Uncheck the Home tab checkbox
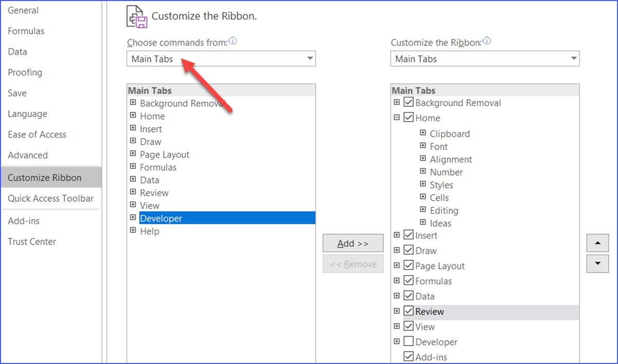Viewport: 618px width, 364px height. point(408,118)
